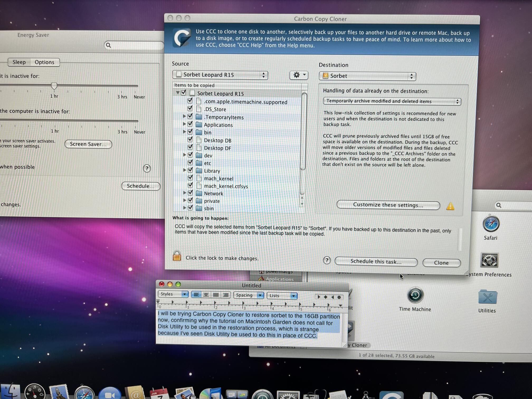Uncheck the mach_kernel checkbox

(190, 178)
